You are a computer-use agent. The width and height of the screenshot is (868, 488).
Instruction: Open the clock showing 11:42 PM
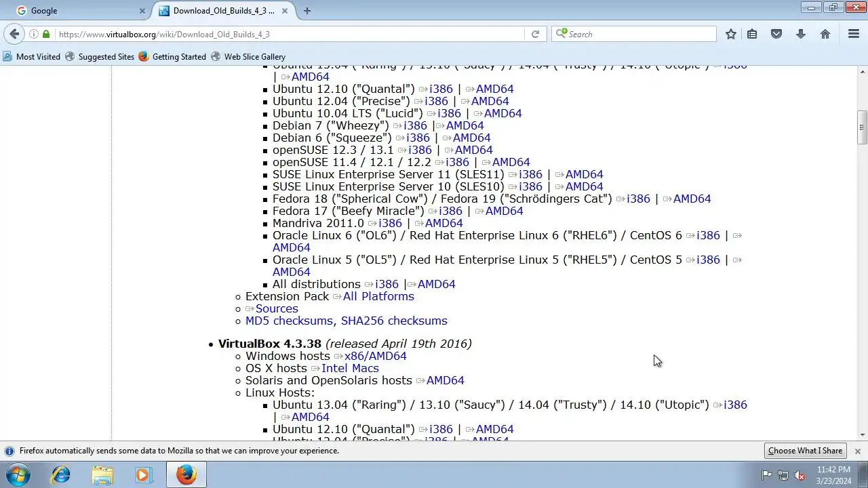(x=833, y=474)
